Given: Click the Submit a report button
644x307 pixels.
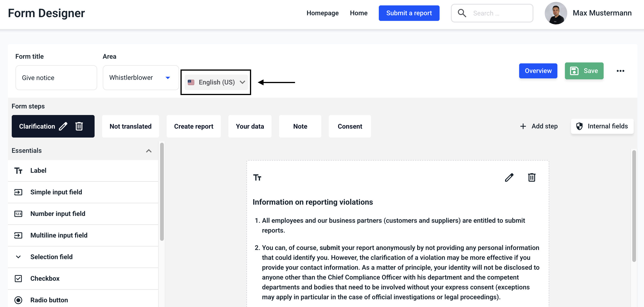Looking at the screenshot, I should [x=409, y=13].
